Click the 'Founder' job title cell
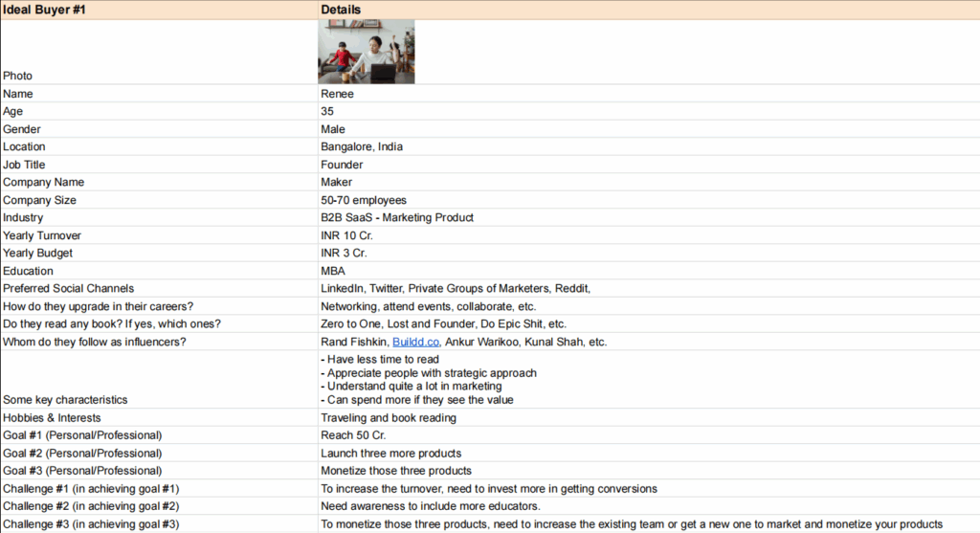This screenshot has width=980, height=533. coord(342,165)
